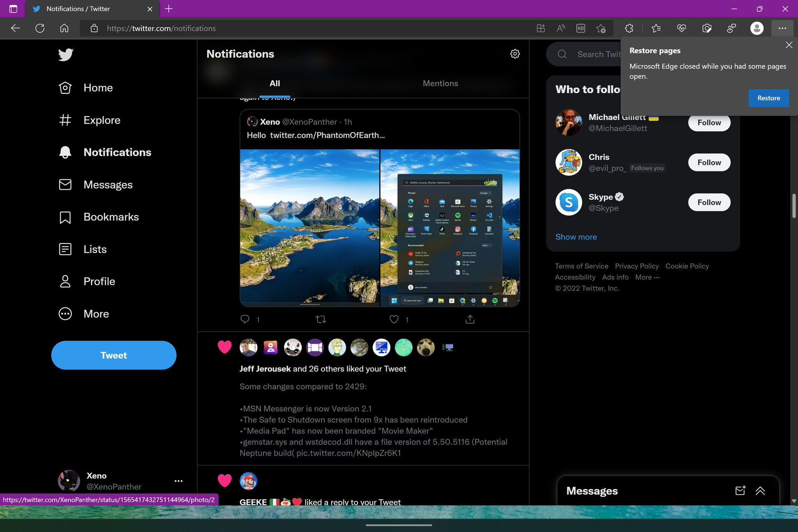The image size is (798, 532).
Task: Open Edge extensions puzzle icon
Action: click(629, 28)
